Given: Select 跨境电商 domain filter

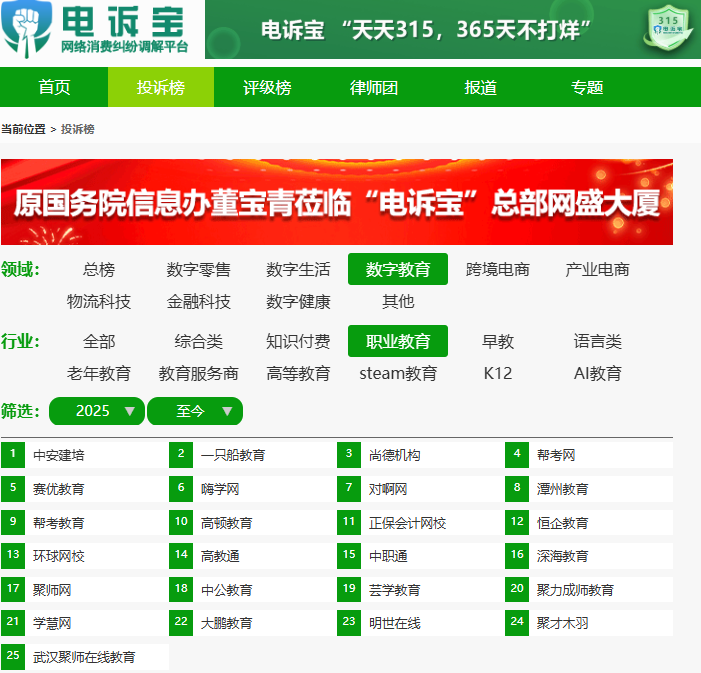Looking at the screenshot, I should pos(498,269).
